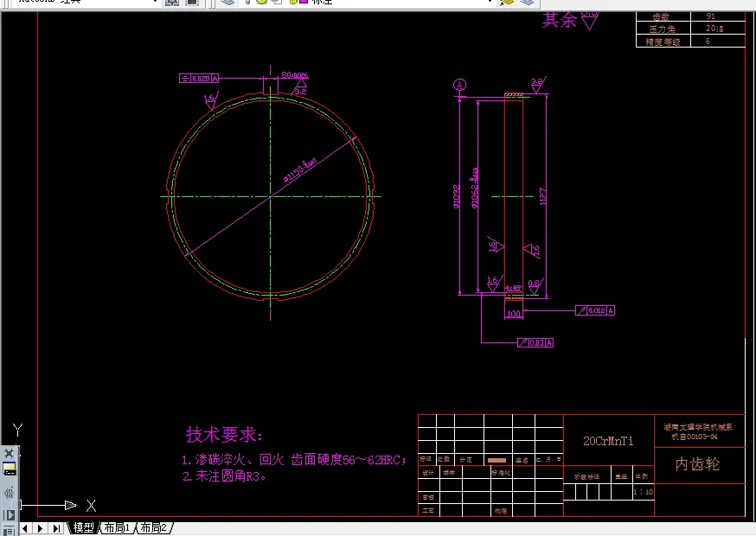Select the ø1062 diameter dimension
The width and height of the screenshot is (756, 536).
coord(475,188)
